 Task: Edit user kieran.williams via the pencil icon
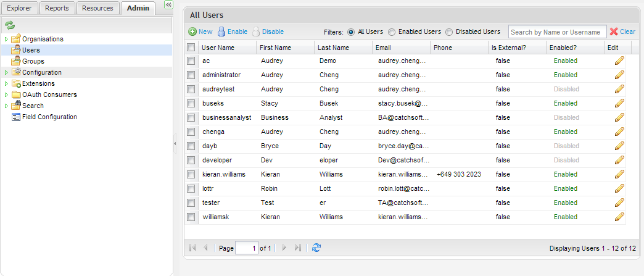pyautogui.click(x=619, y=174)
